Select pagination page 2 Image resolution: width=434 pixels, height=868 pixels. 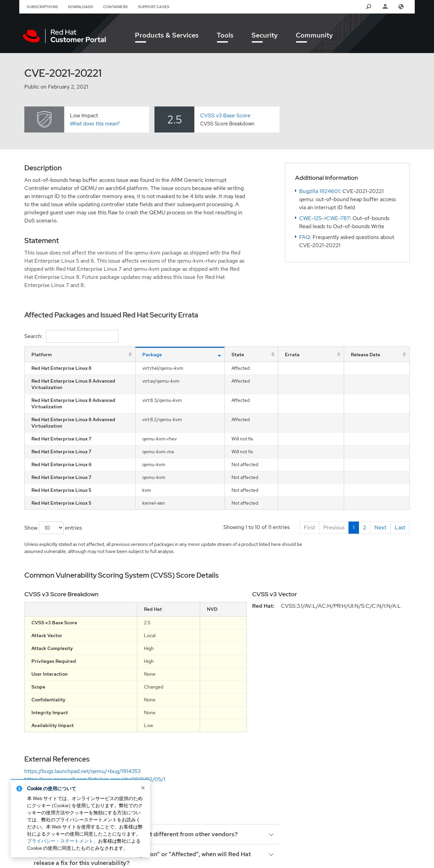click(x=364, y=528)
